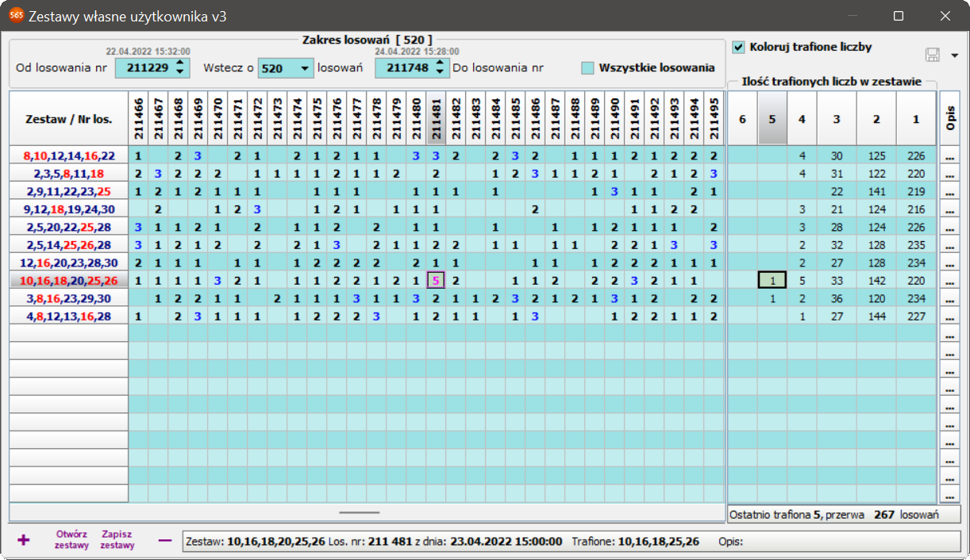Select the column header 2 in hits table
The image size is (970, 560).
coord(876,118)
